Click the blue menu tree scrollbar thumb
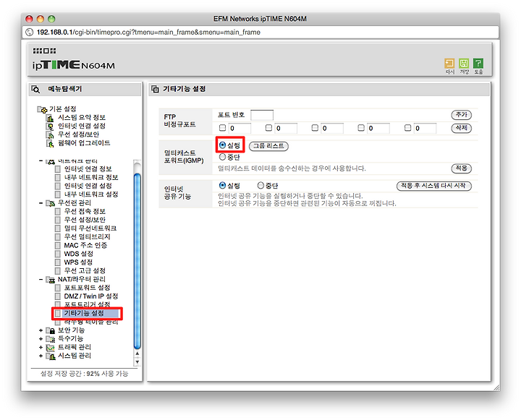The image size is (521, 420). [x=137, y=261]
